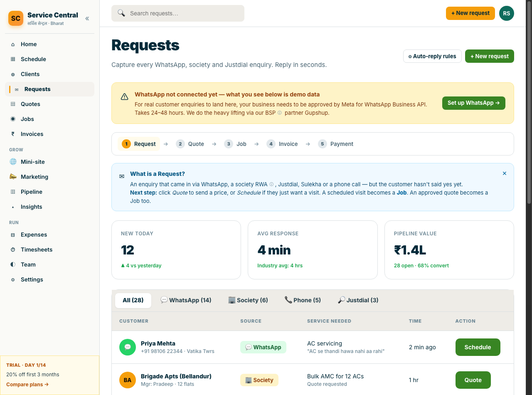This screenshot has height=395, width=532.
Task: Open Clients in the sidebar
Action: 49,74
